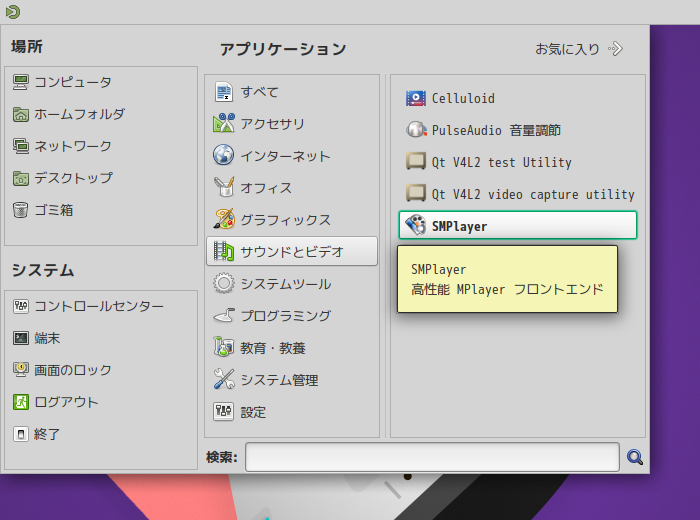Click コンピュータ label text
Image resolution: width=700 pixels, height=520 pixels.
point(73,82)
